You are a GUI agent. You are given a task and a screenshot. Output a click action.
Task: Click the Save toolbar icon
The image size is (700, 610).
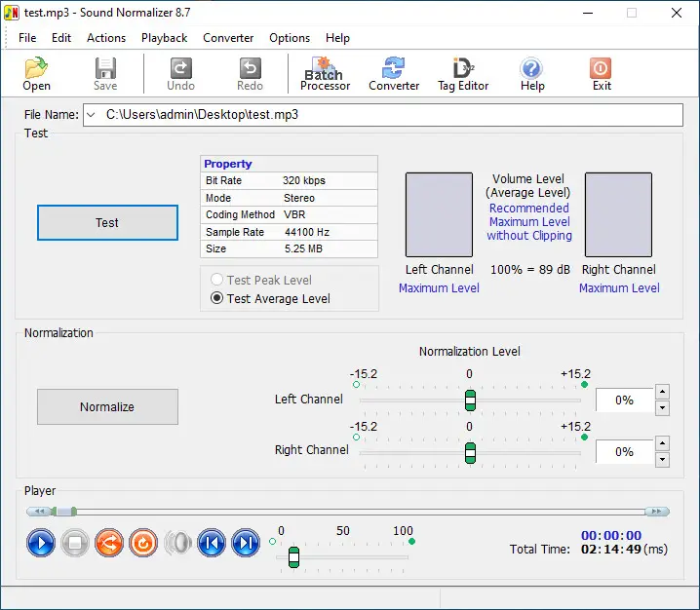[105, 74]
